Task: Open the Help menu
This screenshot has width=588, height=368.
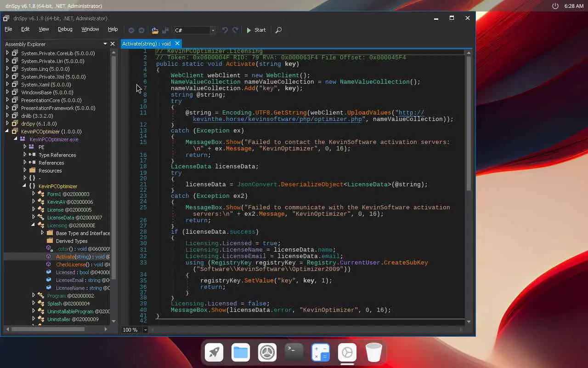Action: tap(113, 29)
